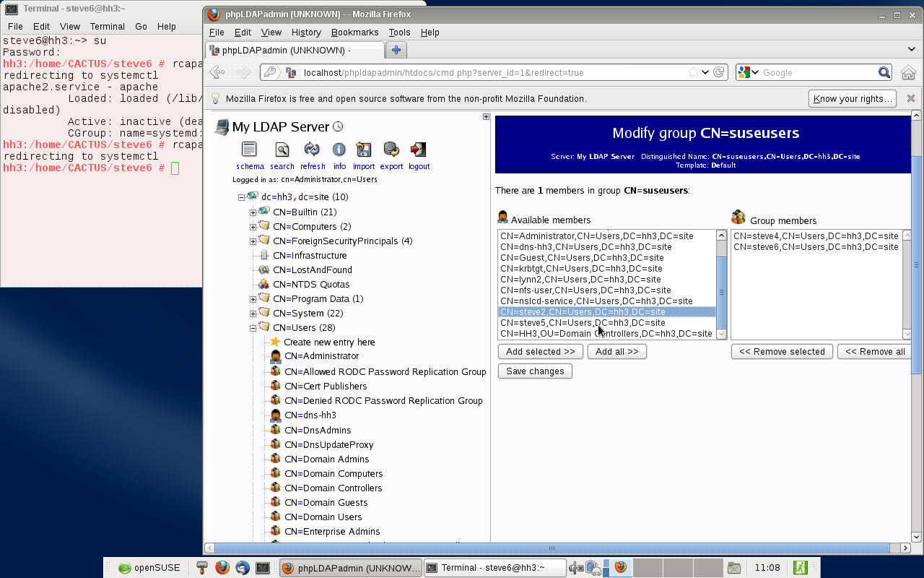924x578 pixels.
Task: Collapse the dc=hh3,dc=site tree root
Action: click(x=241, y=197)
